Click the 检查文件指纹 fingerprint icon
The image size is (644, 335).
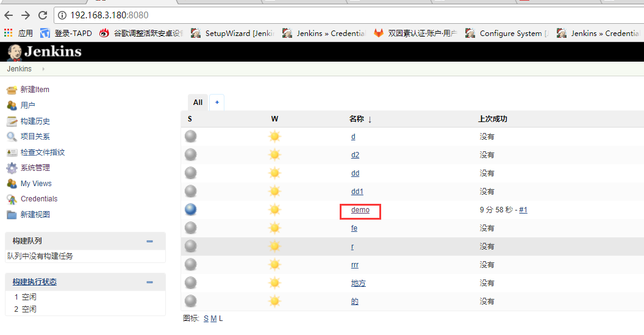coord(12,153)
